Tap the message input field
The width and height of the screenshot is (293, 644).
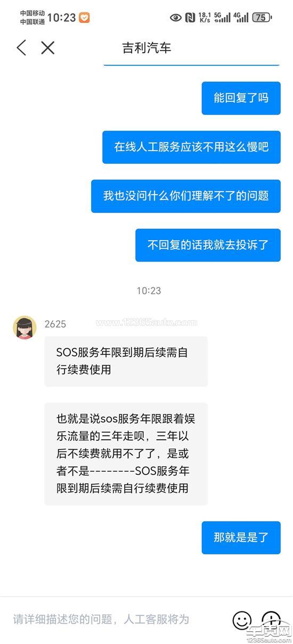[x=117, y=619]
